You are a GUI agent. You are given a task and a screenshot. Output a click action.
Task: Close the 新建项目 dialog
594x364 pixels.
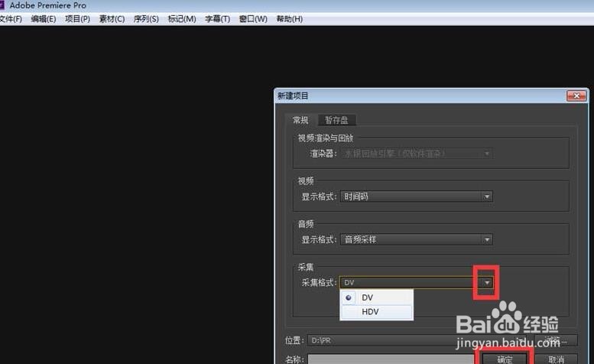(x=576, y=96)
